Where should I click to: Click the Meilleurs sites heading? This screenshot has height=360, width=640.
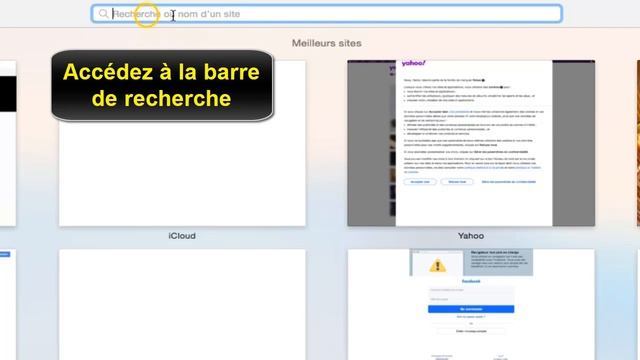coord(327,43)
